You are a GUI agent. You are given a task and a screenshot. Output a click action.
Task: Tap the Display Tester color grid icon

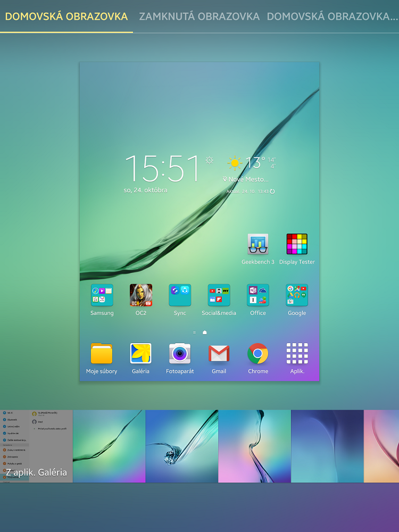297,244
